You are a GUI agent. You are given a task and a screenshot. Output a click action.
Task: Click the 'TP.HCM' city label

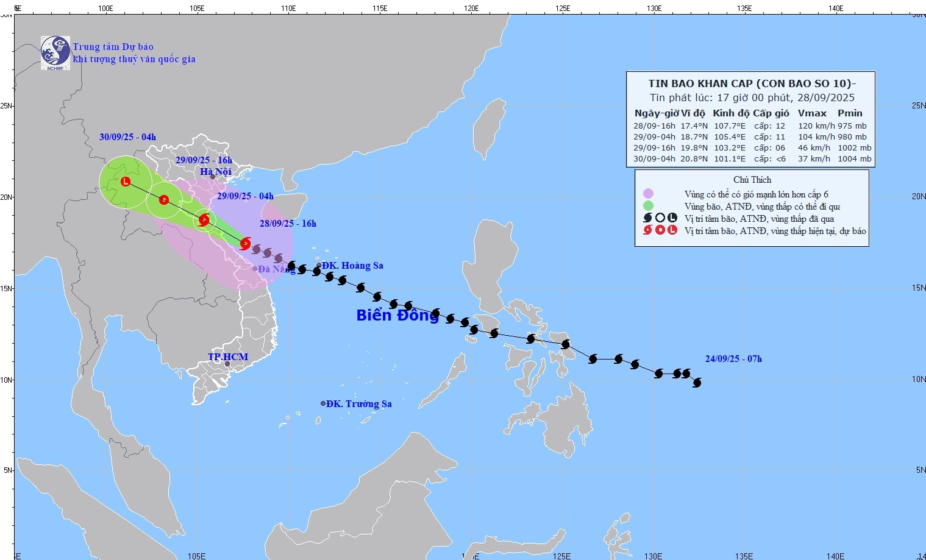coord(228,357)
